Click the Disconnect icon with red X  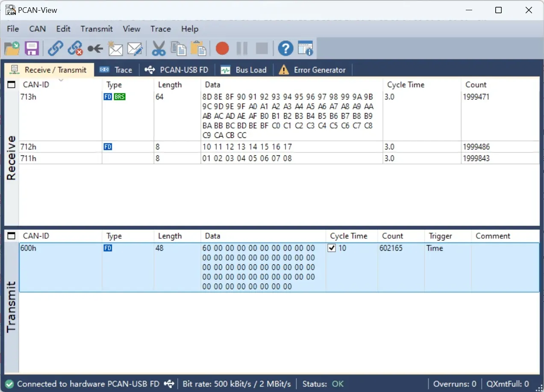75,48
